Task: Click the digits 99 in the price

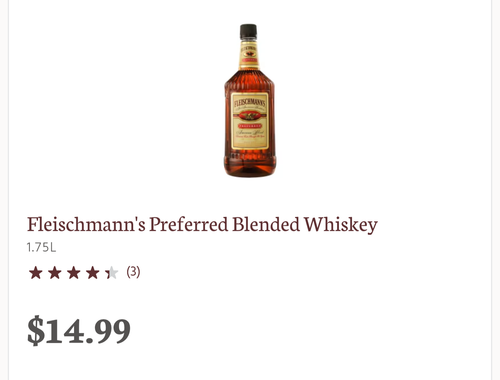Action: click(x=112, y=331)
